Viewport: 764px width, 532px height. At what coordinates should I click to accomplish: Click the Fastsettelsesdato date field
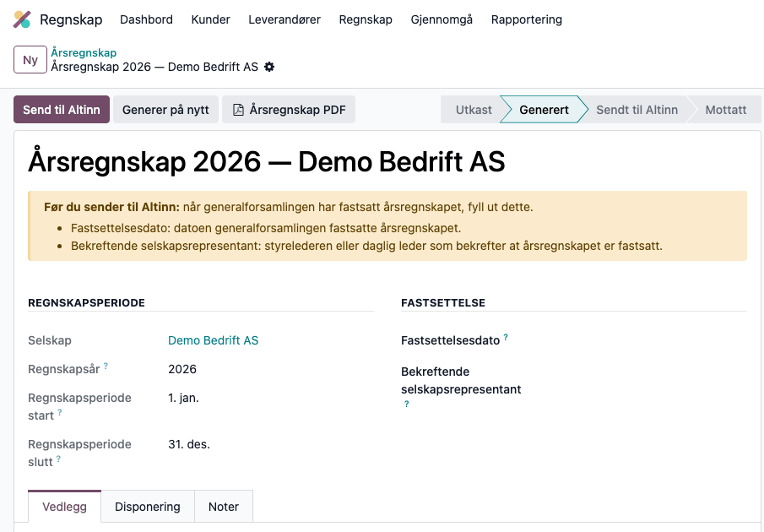click(643, 340)
